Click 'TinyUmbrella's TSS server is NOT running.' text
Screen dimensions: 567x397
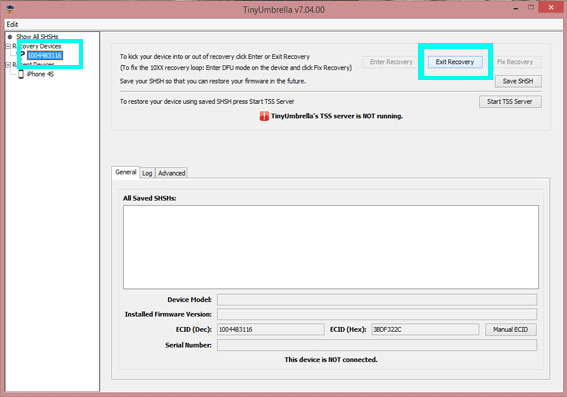337,116
